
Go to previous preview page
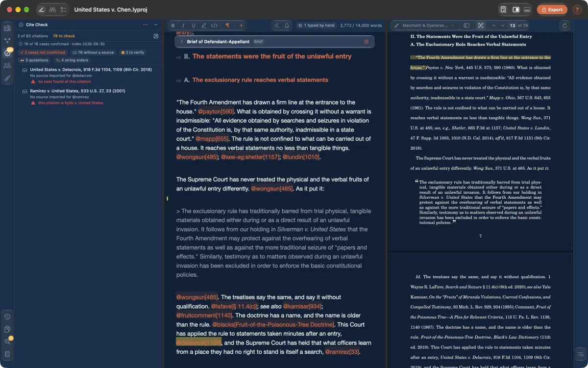[x=494, y=25]
